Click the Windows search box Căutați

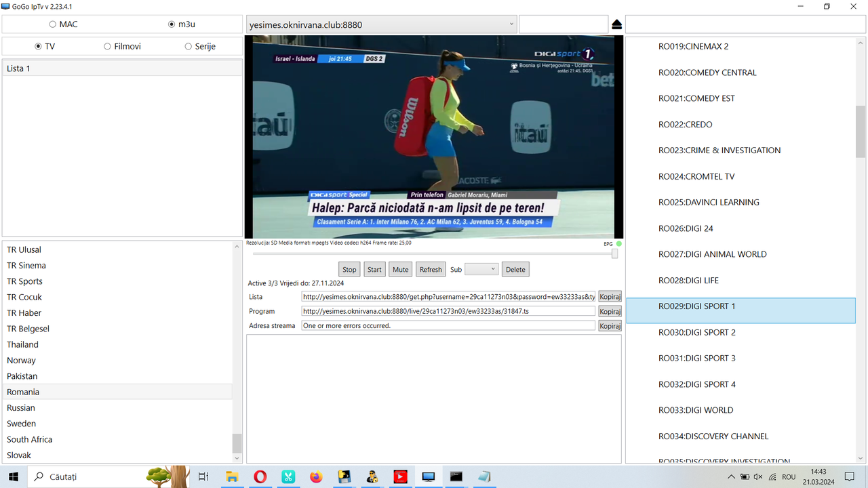108,477
